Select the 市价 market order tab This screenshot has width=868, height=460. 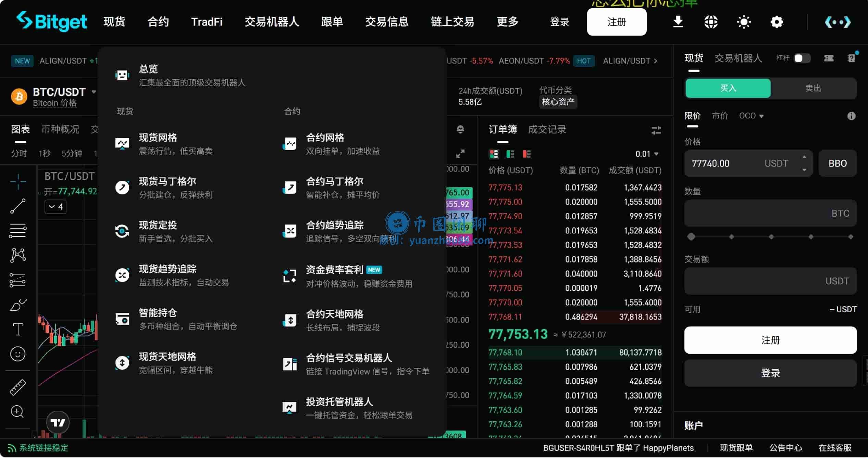point(720,116)
